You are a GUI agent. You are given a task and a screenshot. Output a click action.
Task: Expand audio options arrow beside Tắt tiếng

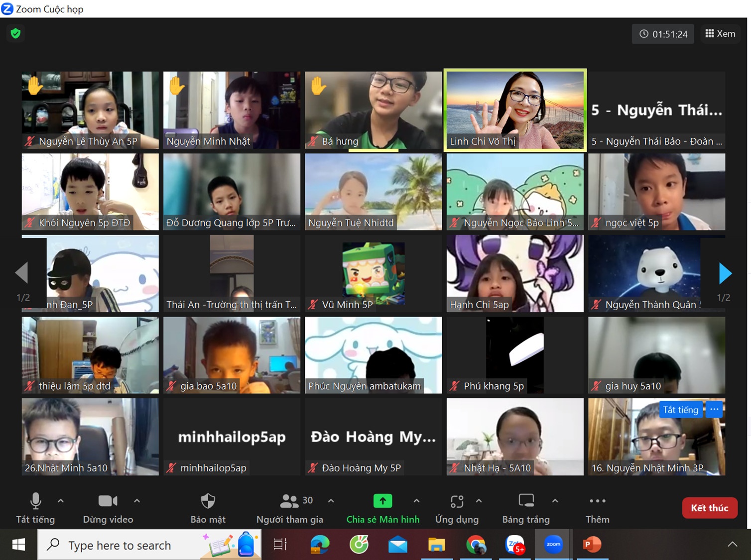(61, 501)
